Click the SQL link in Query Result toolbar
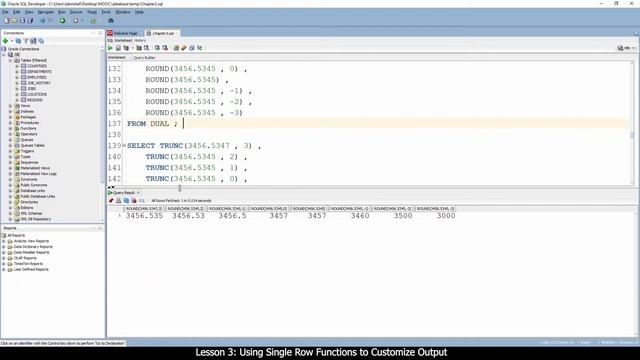 142,200
